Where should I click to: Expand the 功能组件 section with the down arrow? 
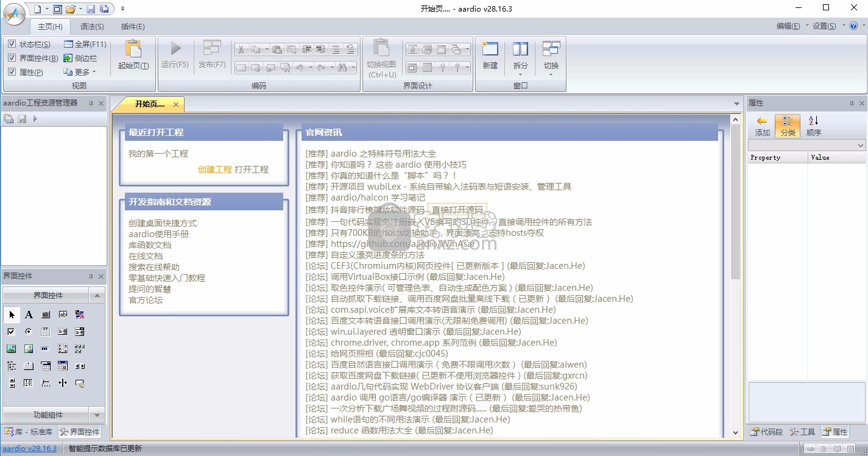[x=97, y=415]
